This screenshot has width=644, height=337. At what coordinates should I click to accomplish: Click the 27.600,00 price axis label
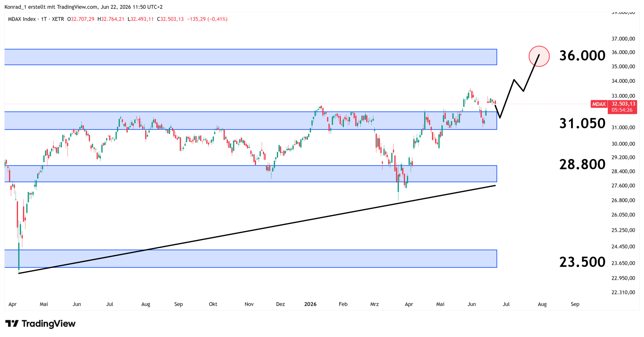(623, 185)
